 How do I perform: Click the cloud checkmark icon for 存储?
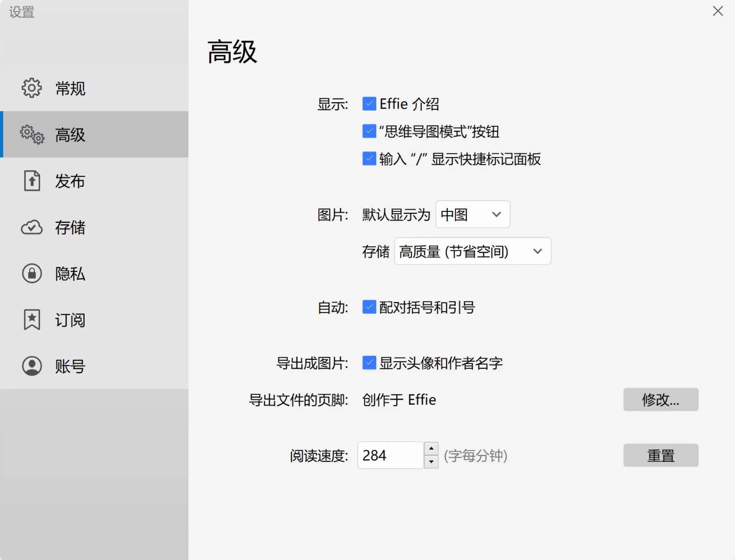(32, 227)
